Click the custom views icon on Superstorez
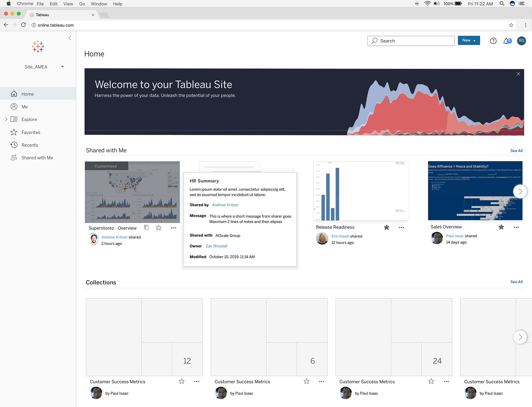532x407 pixels. [146, 228]
